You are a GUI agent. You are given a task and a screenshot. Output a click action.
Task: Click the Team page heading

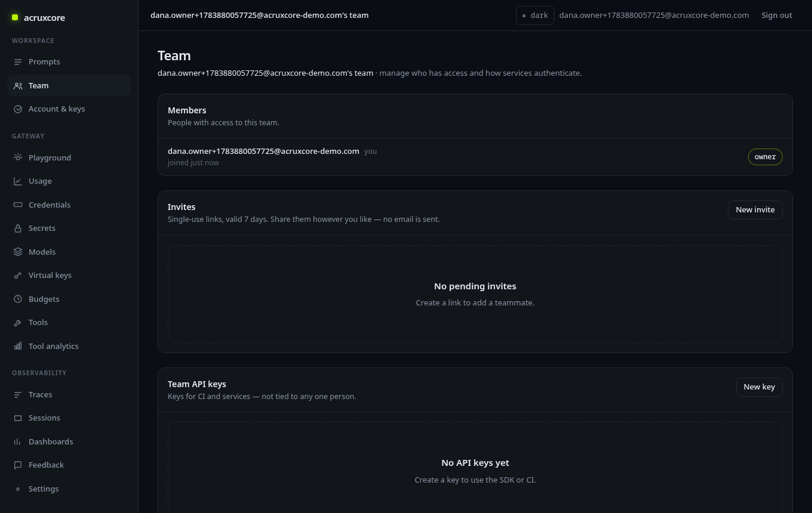(174, 55)
